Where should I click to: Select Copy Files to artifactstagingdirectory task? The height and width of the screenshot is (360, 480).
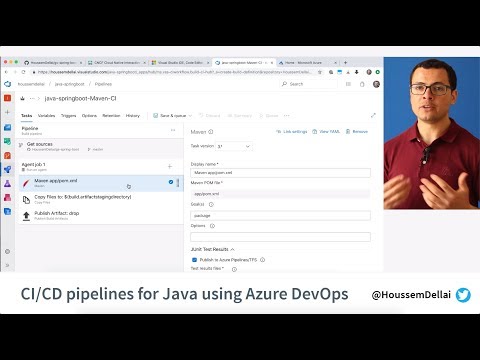pyautogui.click(x=101, y=199)
